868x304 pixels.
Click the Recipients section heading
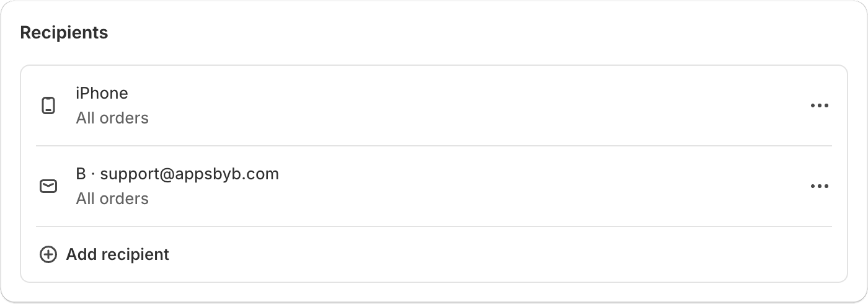[64, 33]
